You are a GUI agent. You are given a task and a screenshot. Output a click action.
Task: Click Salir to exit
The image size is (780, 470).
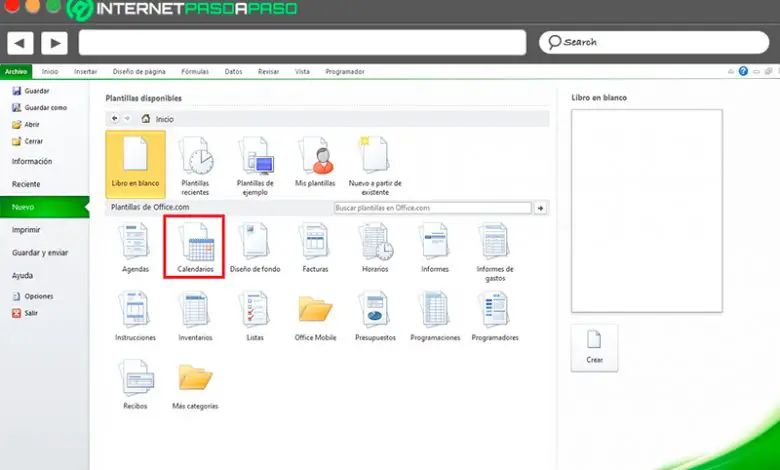[25, 313]
